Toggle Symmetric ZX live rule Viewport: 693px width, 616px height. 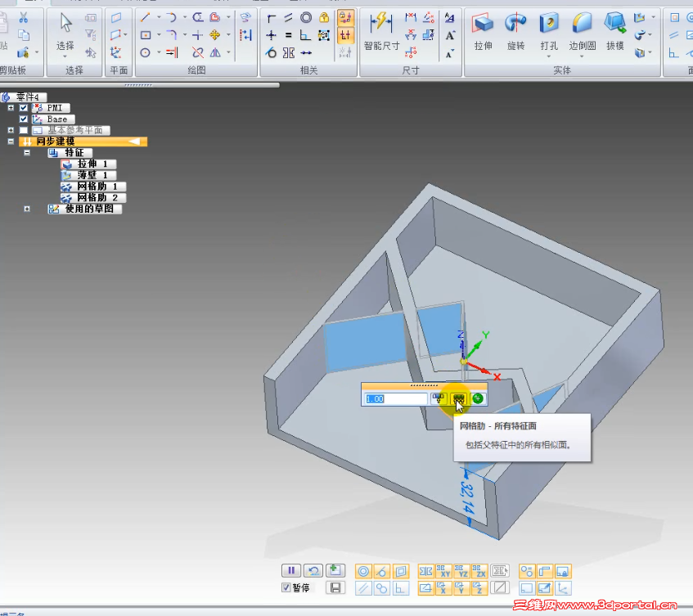pos(479,571)
